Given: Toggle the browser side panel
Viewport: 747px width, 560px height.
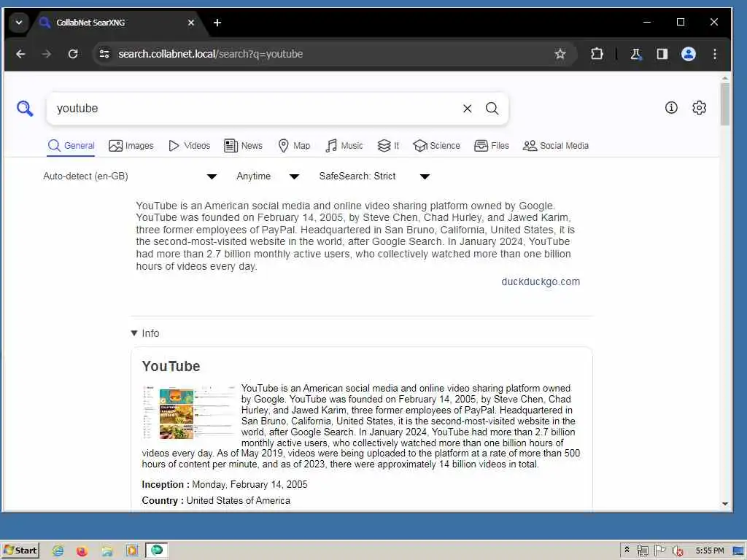Looking at the screenshot, I should (662, 54).
